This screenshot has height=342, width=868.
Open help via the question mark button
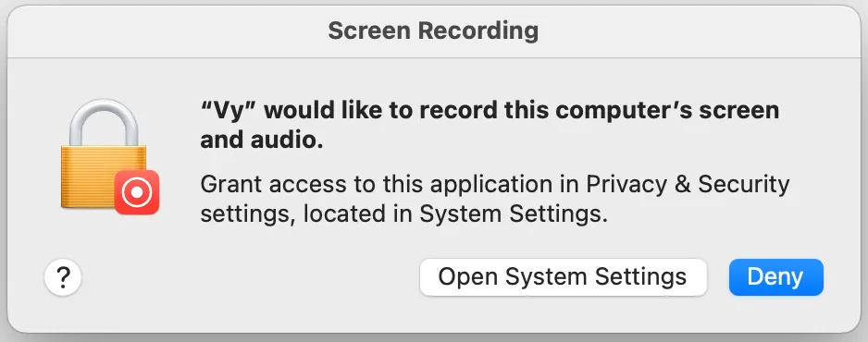click(x=63, y=277)
